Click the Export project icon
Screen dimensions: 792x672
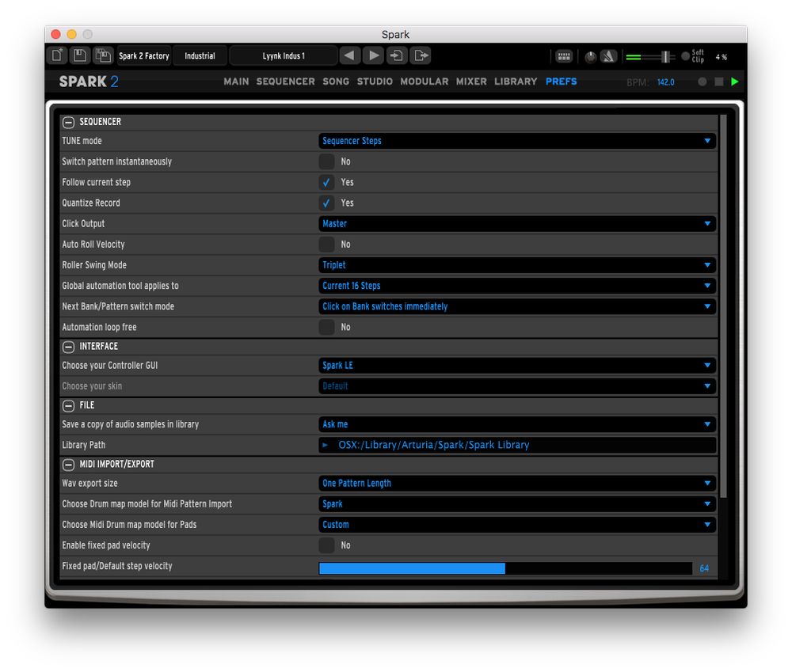(x=421, y=55)
